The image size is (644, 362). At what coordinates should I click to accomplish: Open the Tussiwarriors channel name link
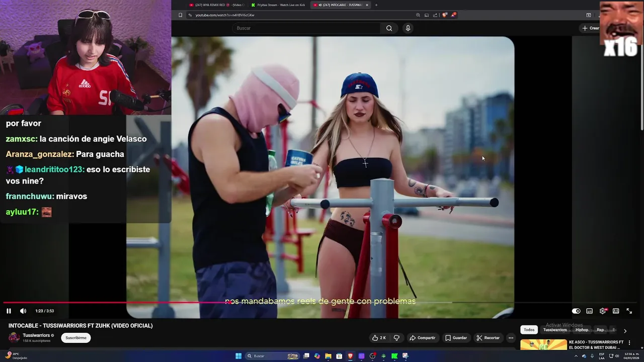[x=36, y=335]
